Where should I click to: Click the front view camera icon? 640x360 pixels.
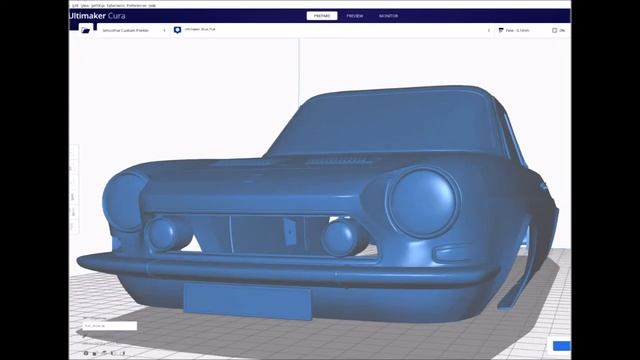point(94,353)
